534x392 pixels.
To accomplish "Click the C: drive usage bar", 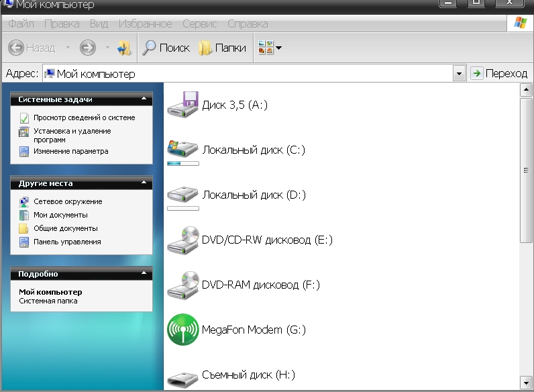I will [x=183, y=164].
